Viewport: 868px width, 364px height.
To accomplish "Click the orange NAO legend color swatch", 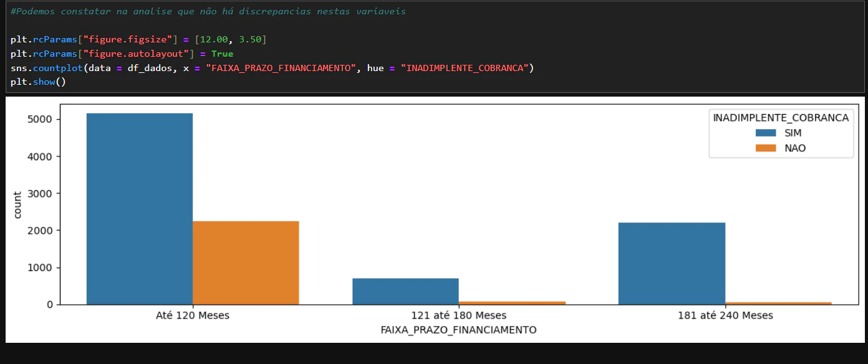I will (766, 148).
